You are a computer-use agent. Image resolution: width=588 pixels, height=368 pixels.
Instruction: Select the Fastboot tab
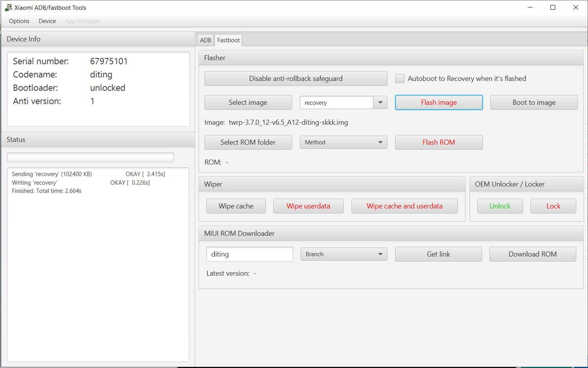(228, 40)
